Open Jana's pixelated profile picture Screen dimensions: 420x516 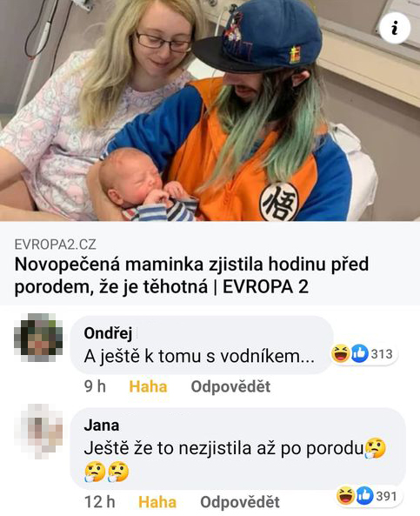[x=38, y=431]
